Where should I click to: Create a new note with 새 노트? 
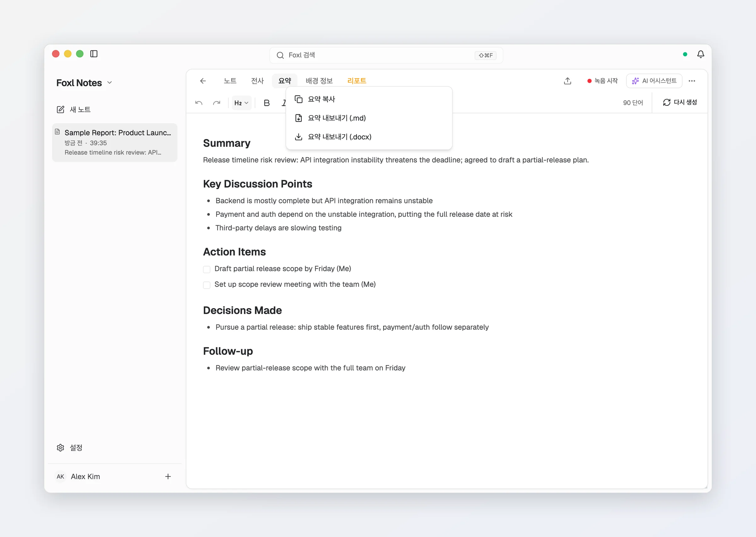pos(74,109)
